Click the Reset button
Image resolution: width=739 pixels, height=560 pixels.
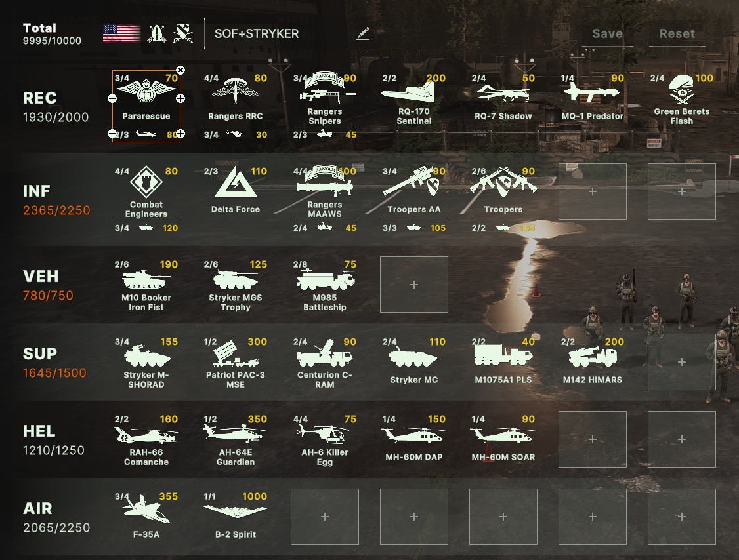[677, 34]
